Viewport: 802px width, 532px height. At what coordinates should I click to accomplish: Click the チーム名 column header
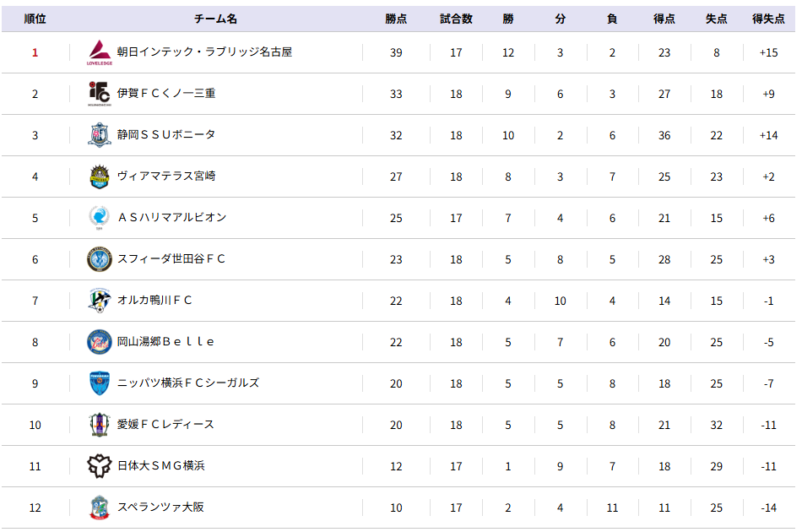pos(215,19)
